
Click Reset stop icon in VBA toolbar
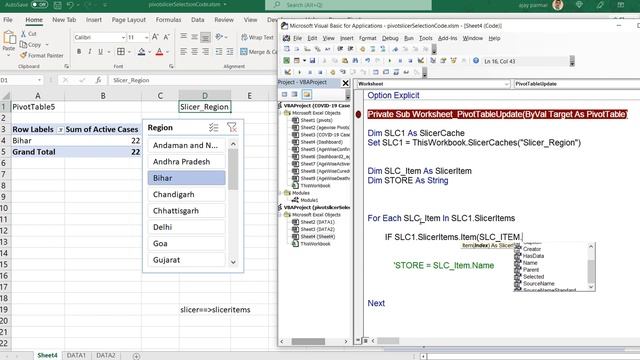pyautogui.click(x=410, y=61)
